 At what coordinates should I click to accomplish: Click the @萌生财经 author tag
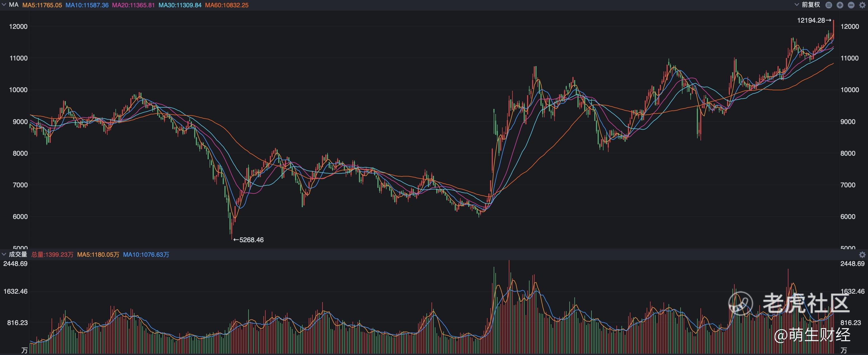pos(812,335)
